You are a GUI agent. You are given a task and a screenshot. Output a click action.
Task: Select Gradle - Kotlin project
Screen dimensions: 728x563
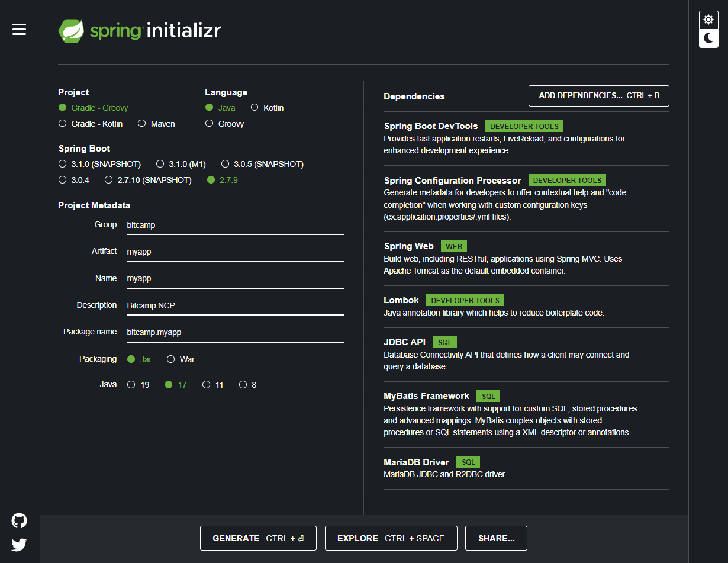point(91,124)
